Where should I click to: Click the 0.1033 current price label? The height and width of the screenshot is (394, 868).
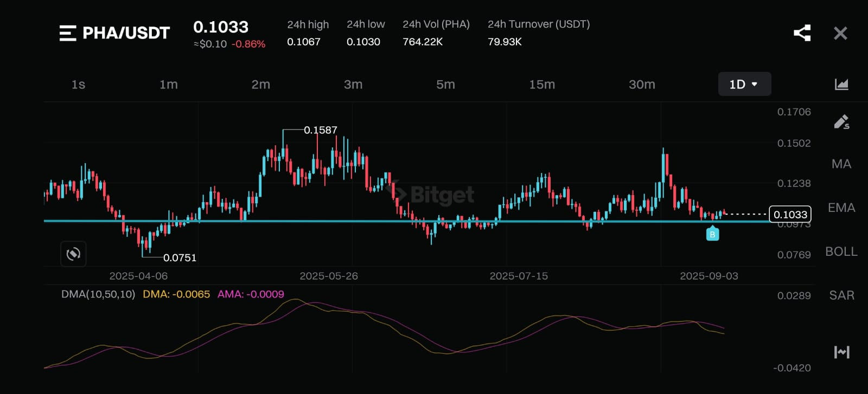tap(790, 215)
